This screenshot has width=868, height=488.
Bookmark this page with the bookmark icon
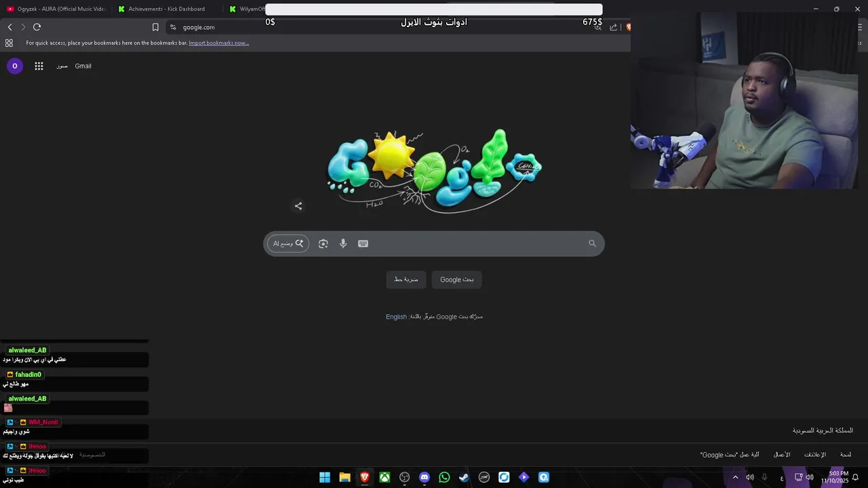pyautogui.click(x=155, y=27)
